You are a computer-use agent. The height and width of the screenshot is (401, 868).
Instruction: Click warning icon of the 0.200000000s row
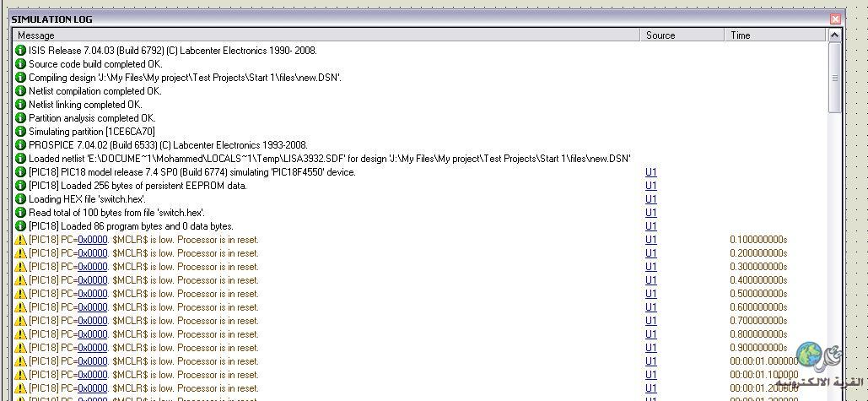(x=20, y=253)
